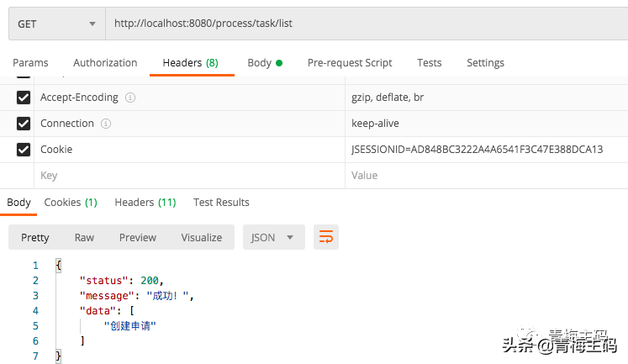Click the Preview response view button
This screenshot has width=628, height=364.
[x=138, y=237]
